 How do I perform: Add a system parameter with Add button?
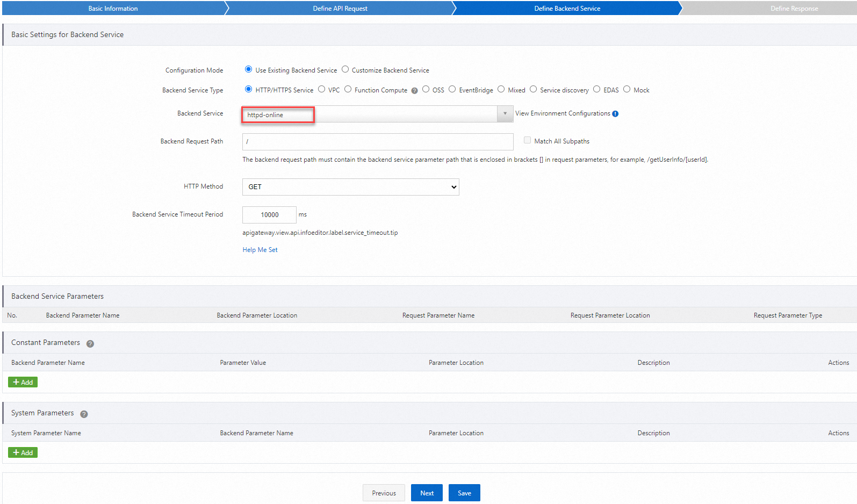[x=23, y=452]
